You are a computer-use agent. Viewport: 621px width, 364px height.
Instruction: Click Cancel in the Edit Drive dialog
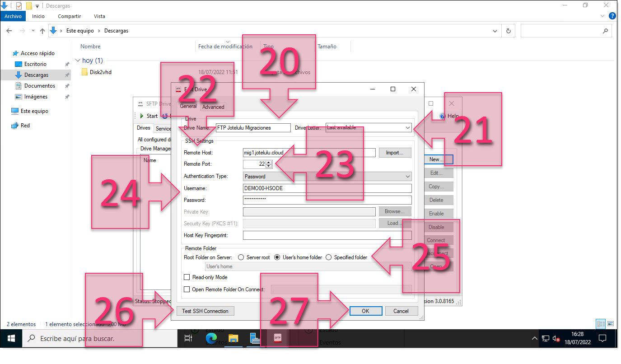point(401,311)
